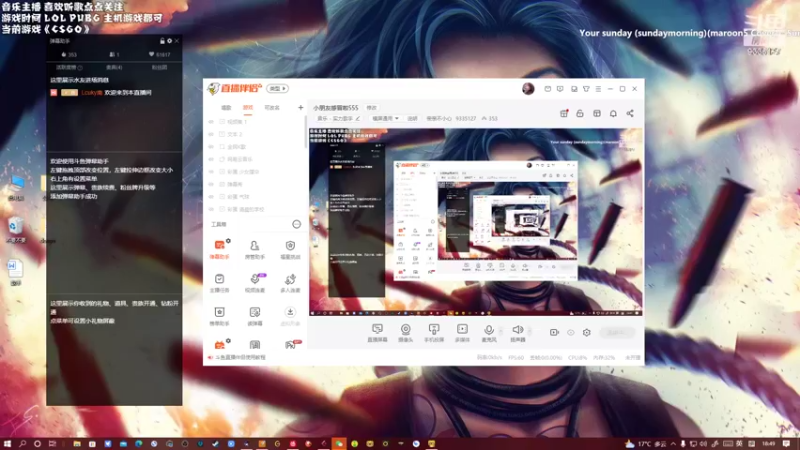Open the user avatar in title bar
The image size is (800, 450).
(528, 89)
